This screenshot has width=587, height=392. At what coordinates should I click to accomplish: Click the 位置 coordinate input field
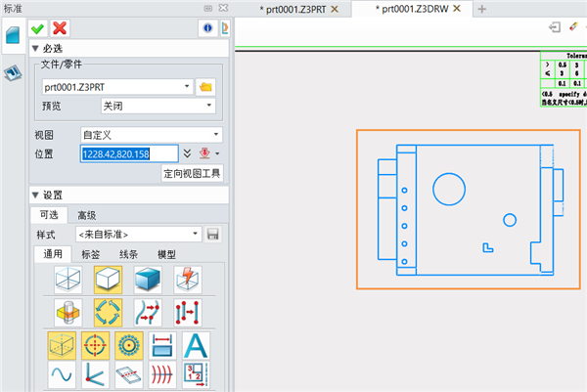[128, 153]
